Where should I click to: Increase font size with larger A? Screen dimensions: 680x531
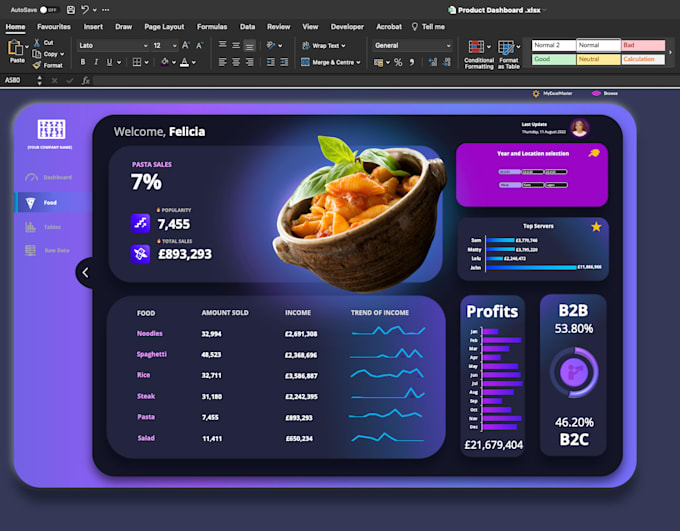coord(186,45)
